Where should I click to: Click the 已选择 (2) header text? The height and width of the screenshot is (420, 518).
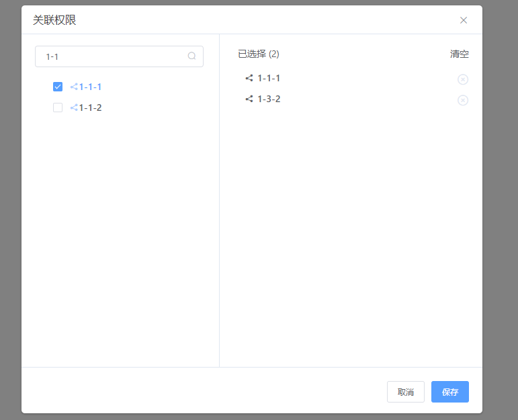(x=259, y=54)
